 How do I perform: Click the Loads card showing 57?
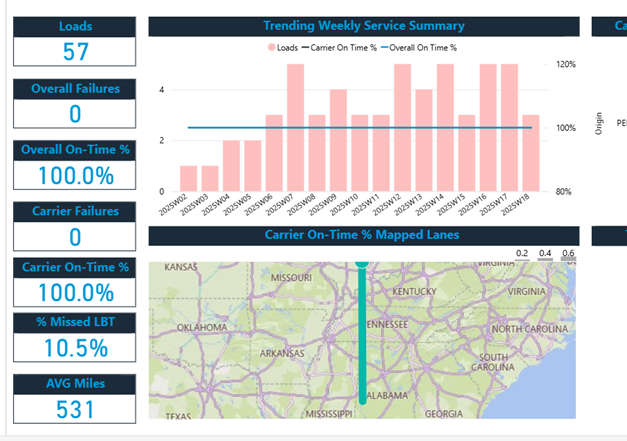75,53
